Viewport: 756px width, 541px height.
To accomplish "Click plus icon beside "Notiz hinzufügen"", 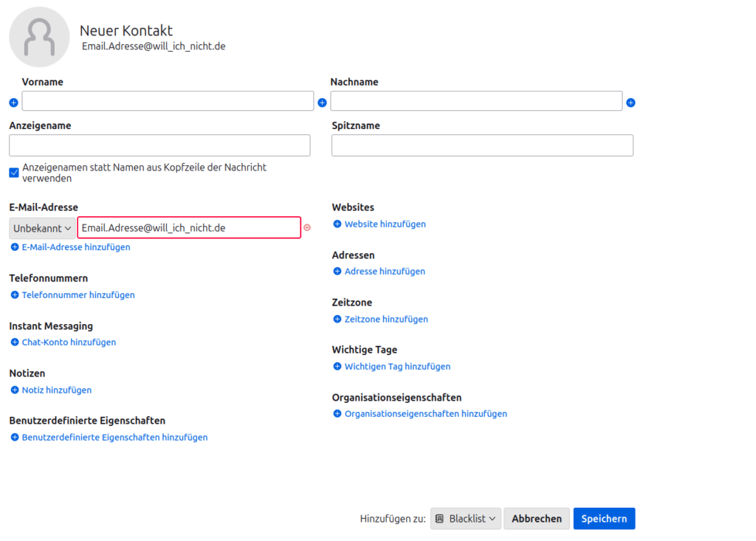I will tap(15, 390).
